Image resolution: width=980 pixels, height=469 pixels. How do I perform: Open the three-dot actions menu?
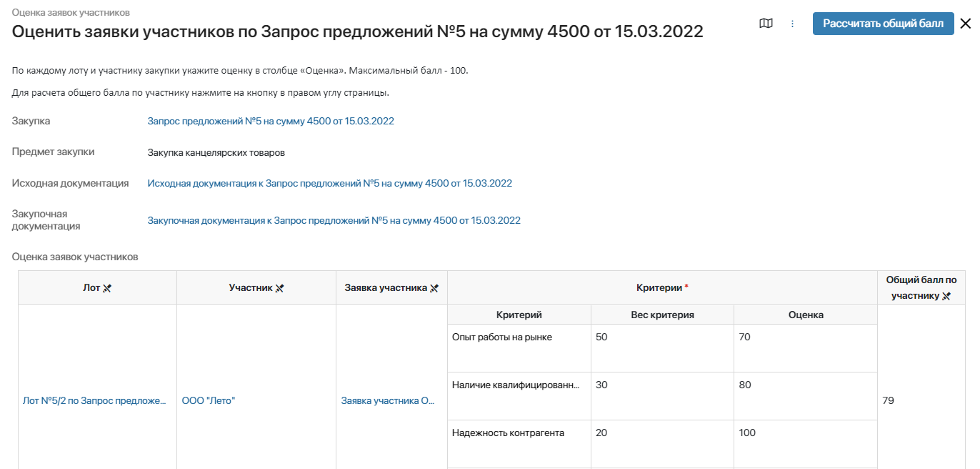[x=791, y=24]
